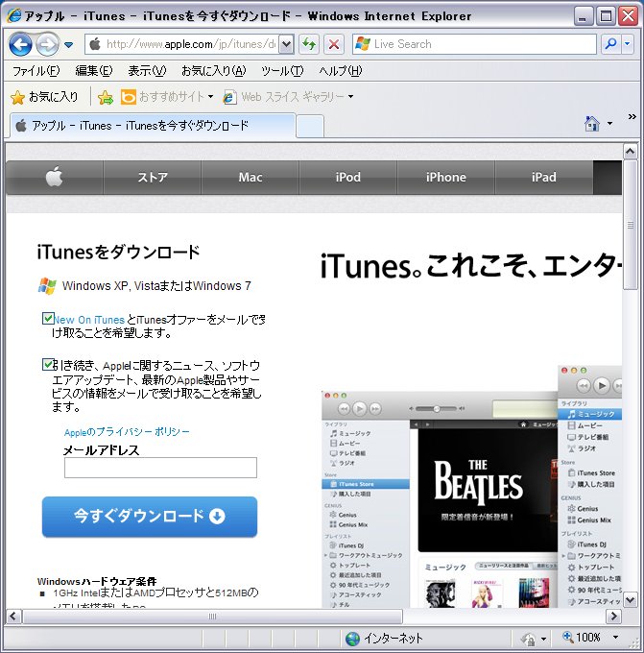Open the お気に入り(A) menu
Image resolution: width=644 pixels, height=653 pixels.
coord(214,71)
